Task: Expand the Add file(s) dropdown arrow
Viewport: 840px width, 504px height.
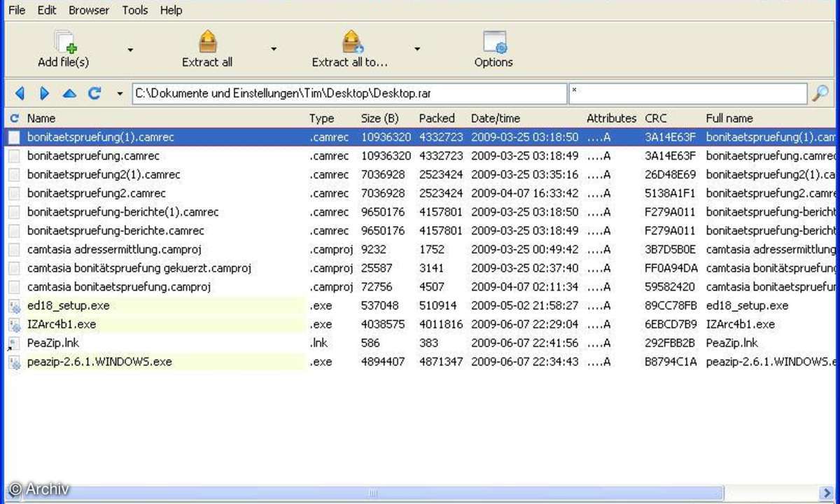Action: 130,50
